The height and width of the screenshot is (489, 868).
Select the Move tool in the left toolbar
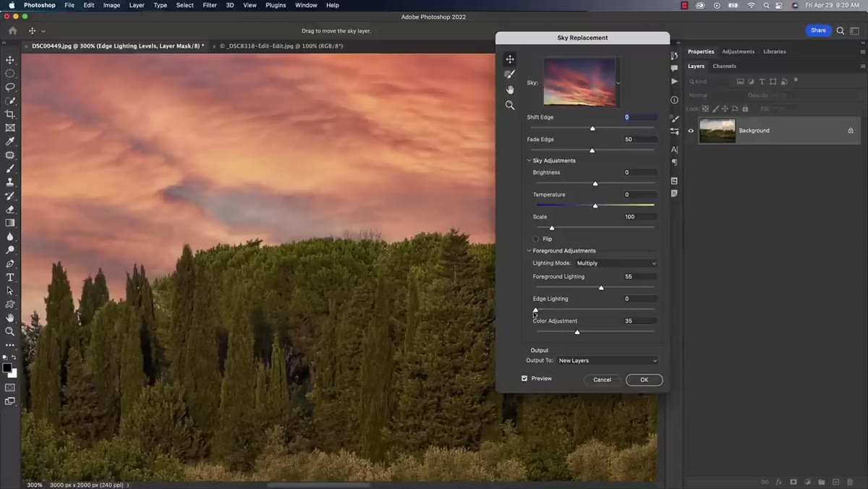click(x=10, y=60)
